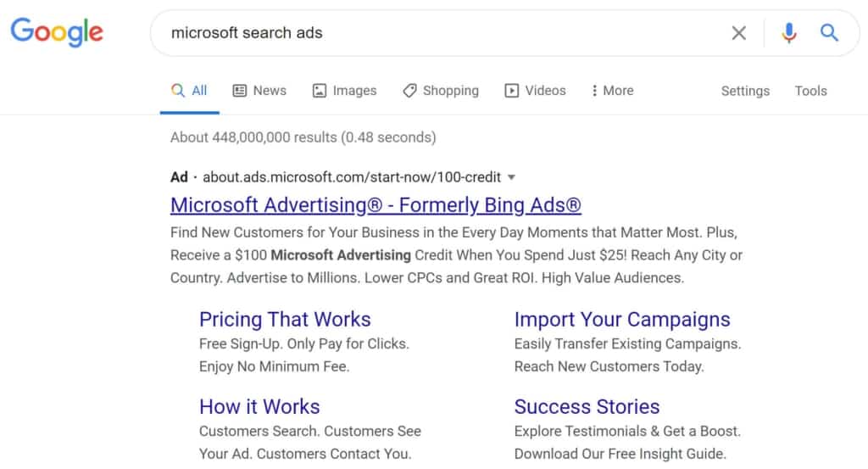Click the Shopping tab tag icon

tap(409, 91)
